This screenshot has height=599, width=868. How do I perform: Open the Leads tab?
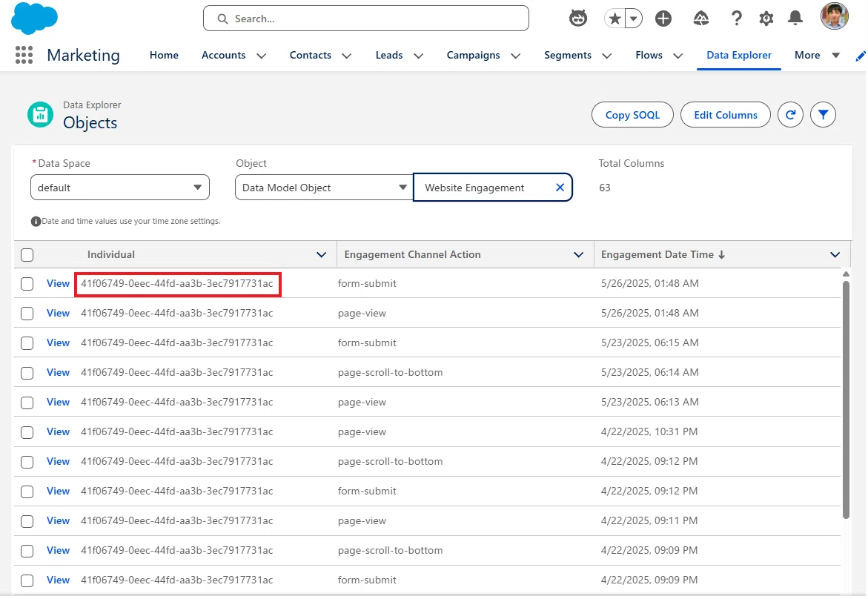point(389,55)
